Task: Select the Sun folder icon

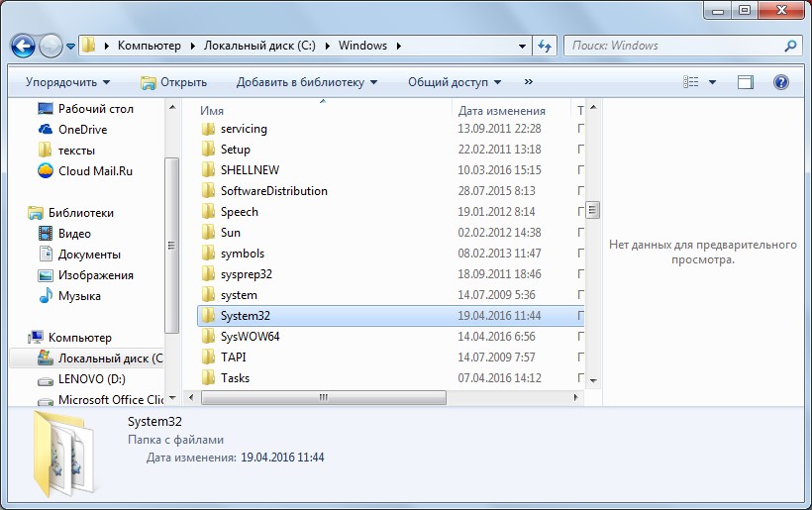Action: point(208,232)
